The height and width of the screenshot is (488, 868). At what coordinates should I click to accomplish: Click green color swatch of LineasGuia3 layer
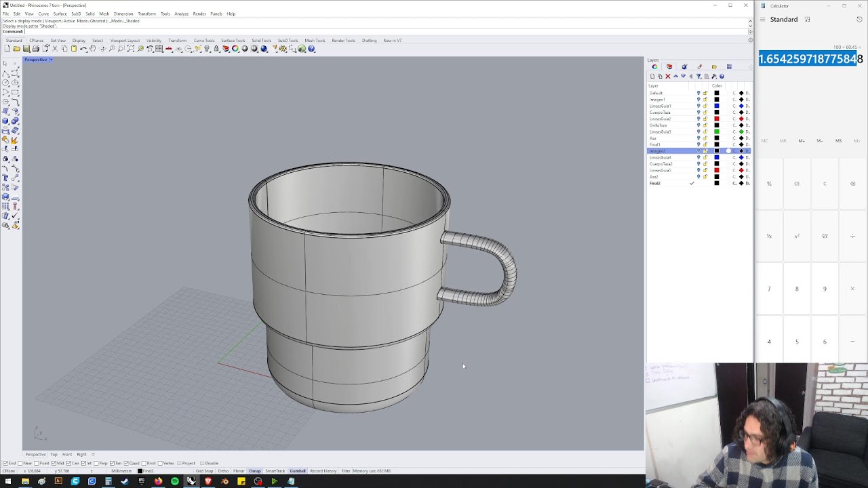(x=717, y=131)
